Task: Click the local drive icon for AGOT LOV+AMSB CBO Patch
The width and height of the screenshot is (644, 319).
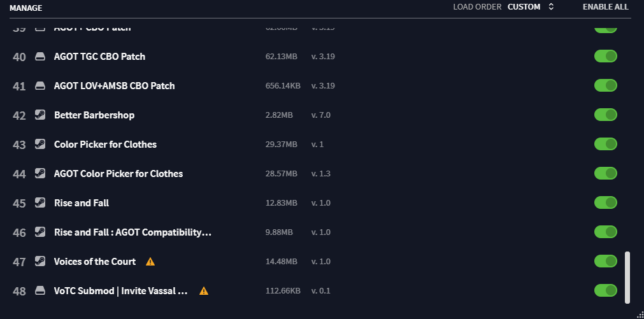Action: (x=40, y=86)
